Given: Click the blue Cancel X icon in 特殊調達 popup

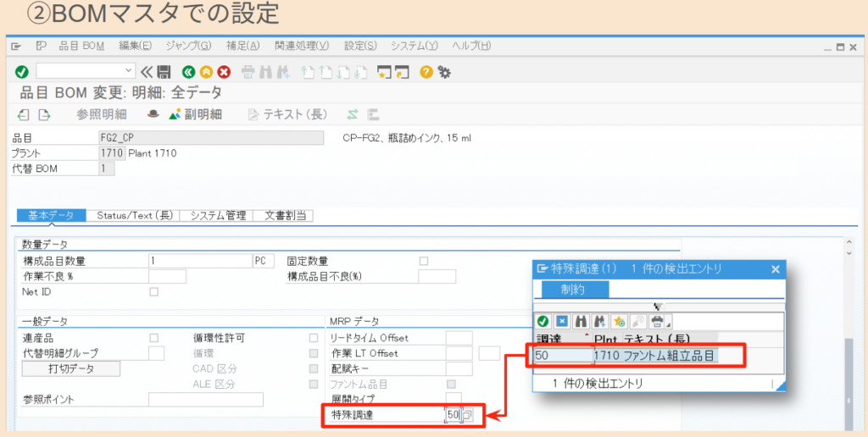Looking at the screenshot, I should coord(561,321).
